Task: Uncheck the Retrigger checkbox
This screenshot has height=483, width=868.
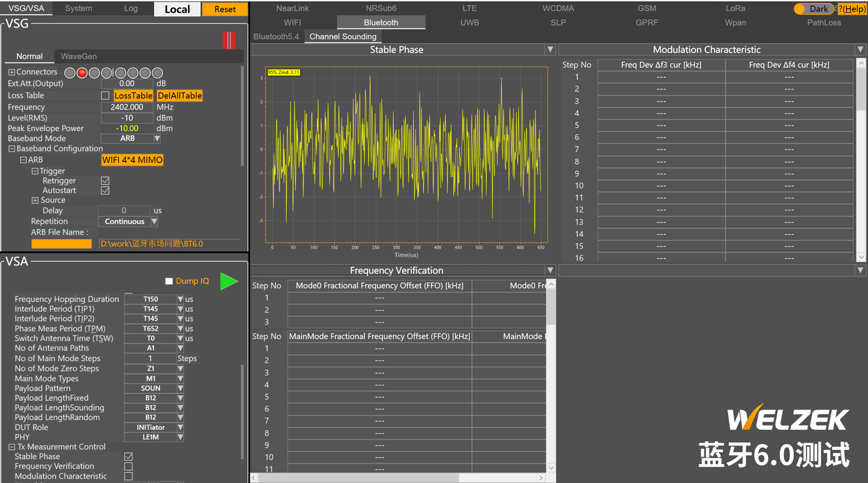Action: pos(105,181)
